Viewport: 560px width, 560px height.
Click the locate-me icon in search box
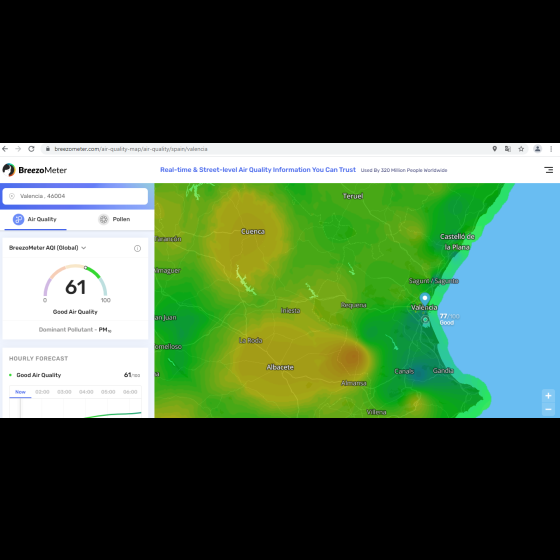(12, 196)
